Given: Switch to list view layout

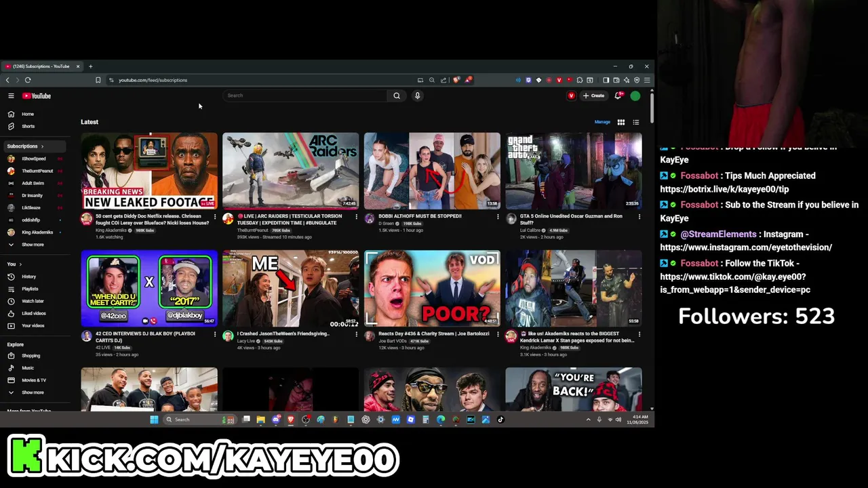Looking at the screenshot, I should (x=636, y=122).
